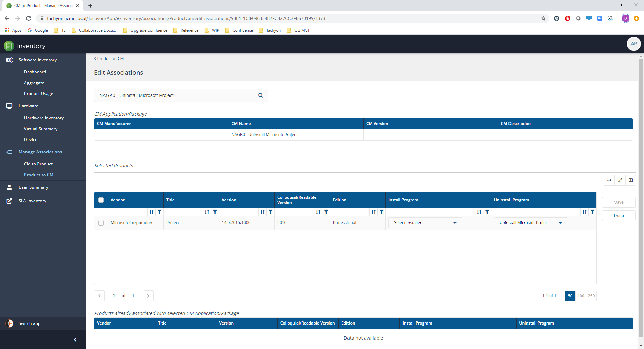Open the Uninstall Microsoft Project dropdown
644x349 pixels.
click(x=531, y=223)
